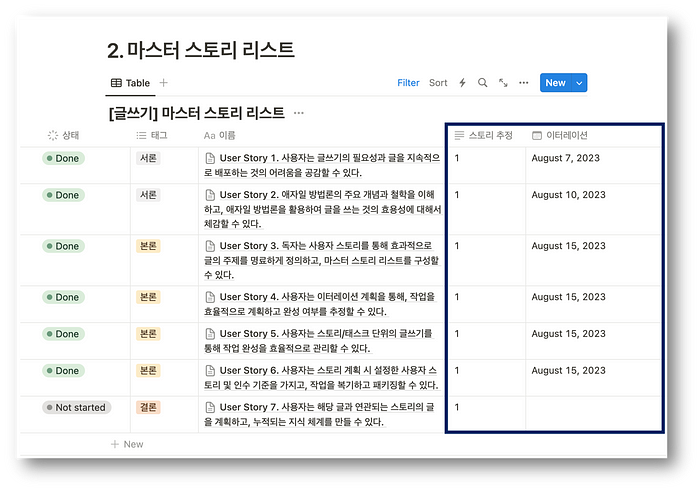
Task: Click 본론 tag in User Story 6 row
Action: [x=148, y=370]
